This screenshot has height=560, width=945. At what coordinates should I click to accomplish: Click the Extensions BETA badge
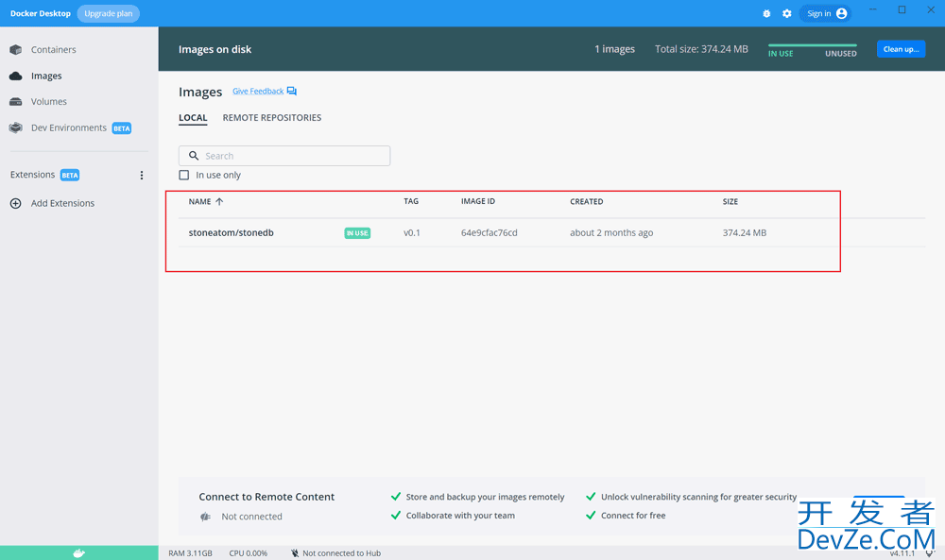(x=70, y=176)
